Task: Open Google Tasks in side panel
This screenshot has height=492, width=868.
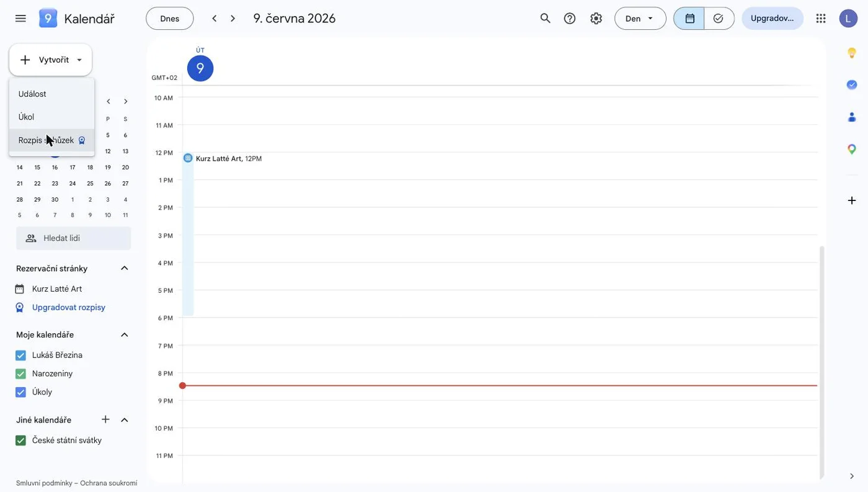Action: click(852, 84)
